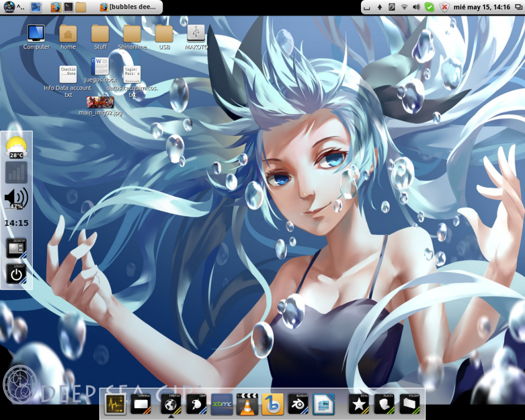Open the folder launcher in the top panel
The width and height of the screenshot is (525, 420).
click(x=80, y=7)
